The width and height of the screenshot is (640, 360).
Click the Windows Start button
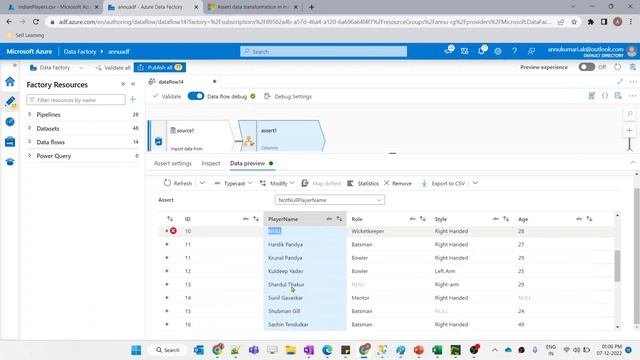(x=136, y=350)
